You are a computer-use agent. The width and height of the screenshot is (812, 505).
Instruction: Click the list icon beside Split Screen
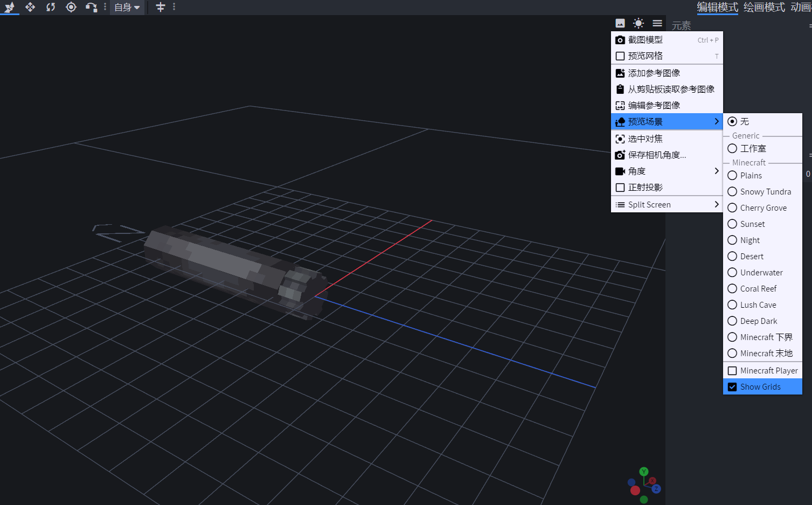pos(620,205)
